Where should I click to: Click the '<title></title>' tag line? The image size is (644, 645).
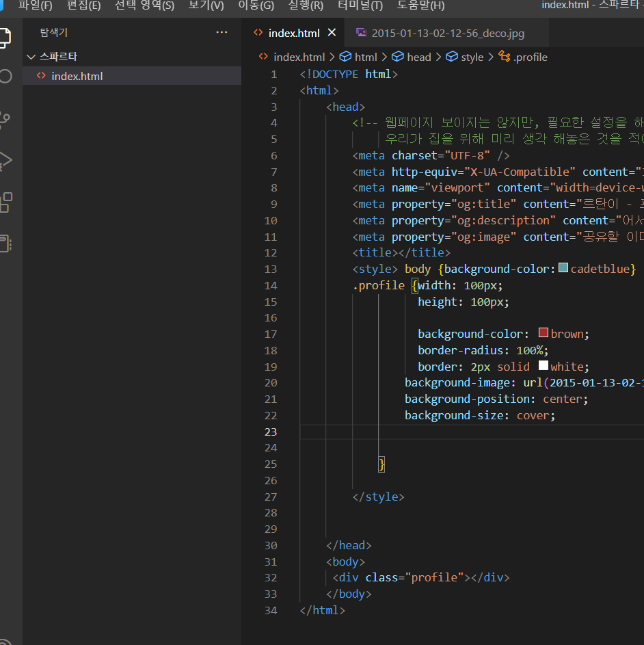(x=401, y=252)
